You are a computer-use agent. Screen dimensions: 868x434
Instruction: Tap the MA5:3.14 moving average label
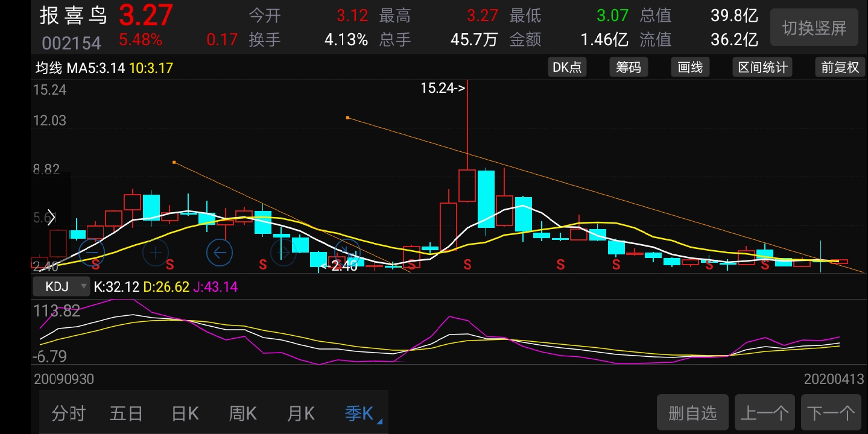[95, 68]
